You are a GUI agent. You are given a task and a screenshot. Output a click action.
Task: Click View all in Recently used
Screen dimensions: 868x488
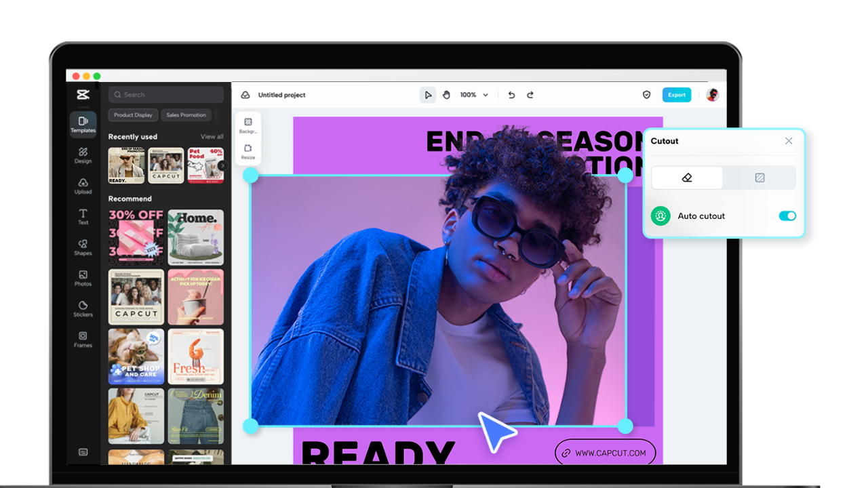[x=212, y=137]
